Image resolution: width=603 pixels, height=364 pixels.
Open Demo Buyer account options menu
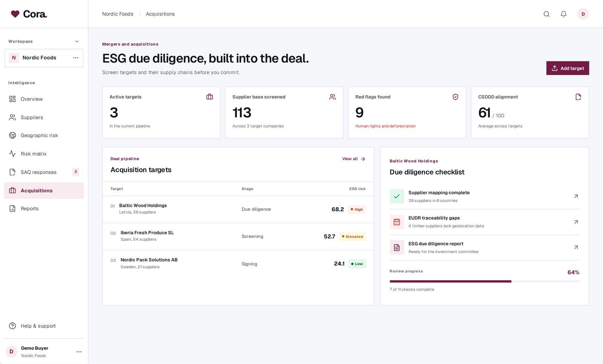79,352
